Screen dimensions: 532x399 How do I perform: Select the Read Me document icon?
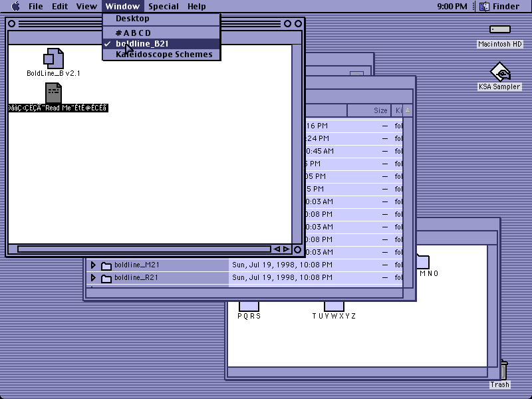[x=54, y=92]
